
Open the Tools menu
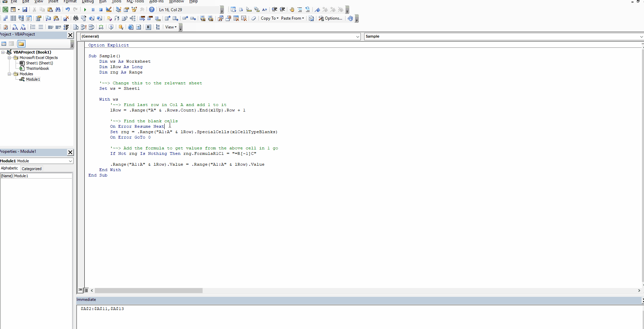coord(117,1)
